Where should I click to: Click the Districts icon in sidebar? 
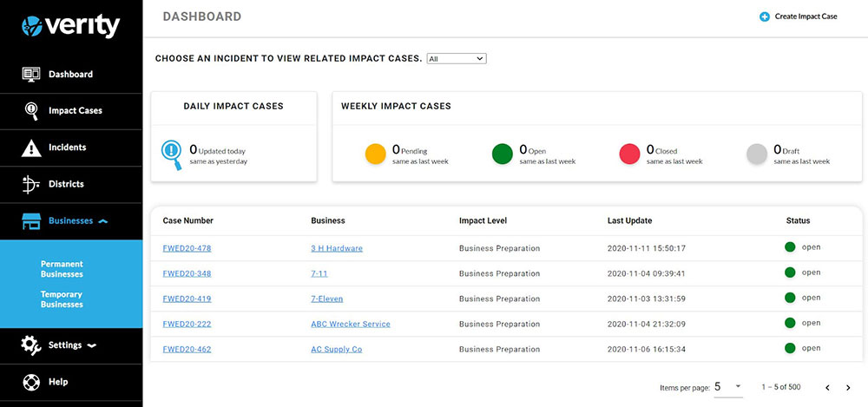31,184
